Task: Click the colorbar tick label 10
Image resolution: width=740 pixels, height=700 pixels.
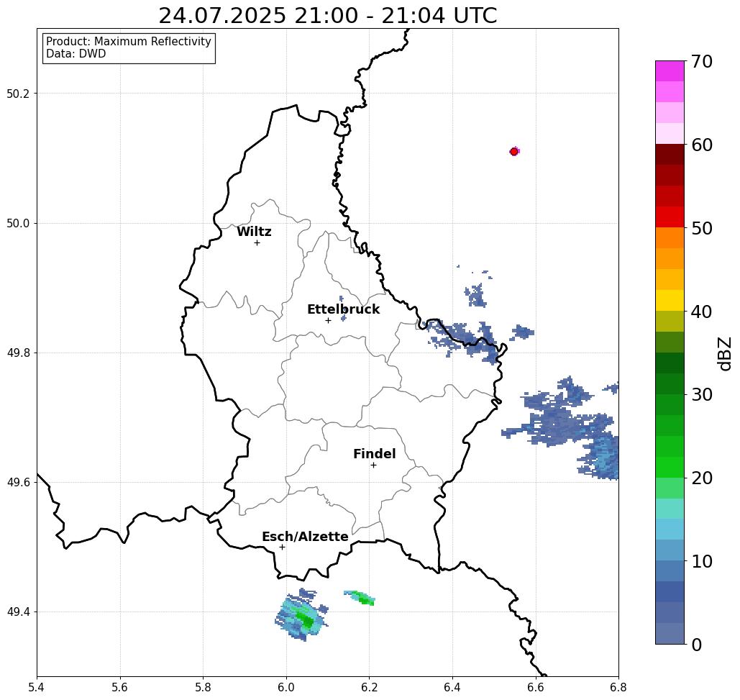Action: click(x=702, y=561)
